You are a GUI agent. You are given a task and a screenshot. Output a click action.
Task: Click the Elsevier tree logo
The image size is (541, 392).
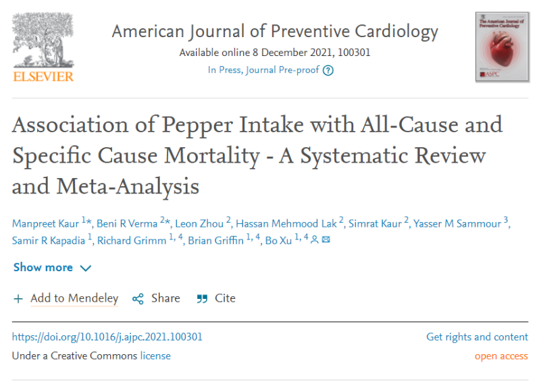[x=43, y=47]
